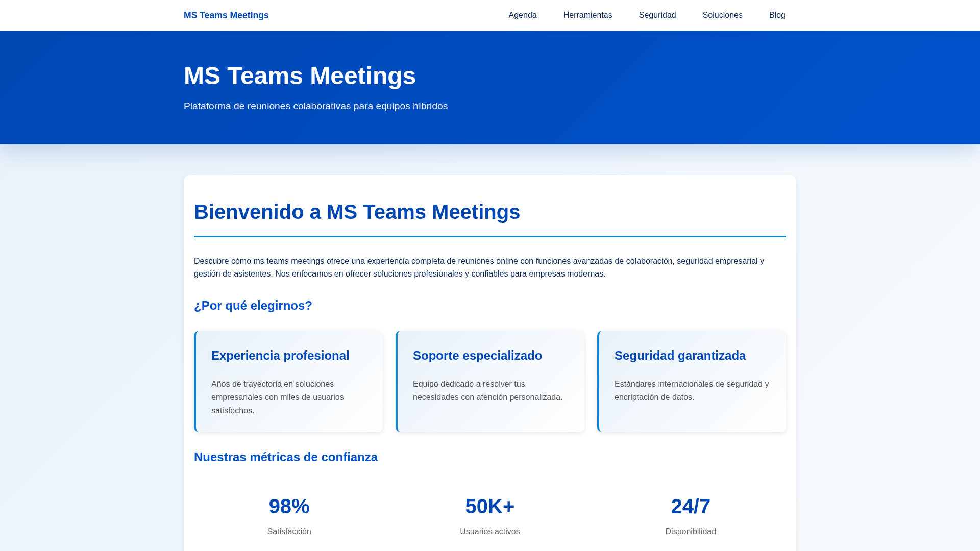Click the 'Usuarios activos' label

click(490, 532)
